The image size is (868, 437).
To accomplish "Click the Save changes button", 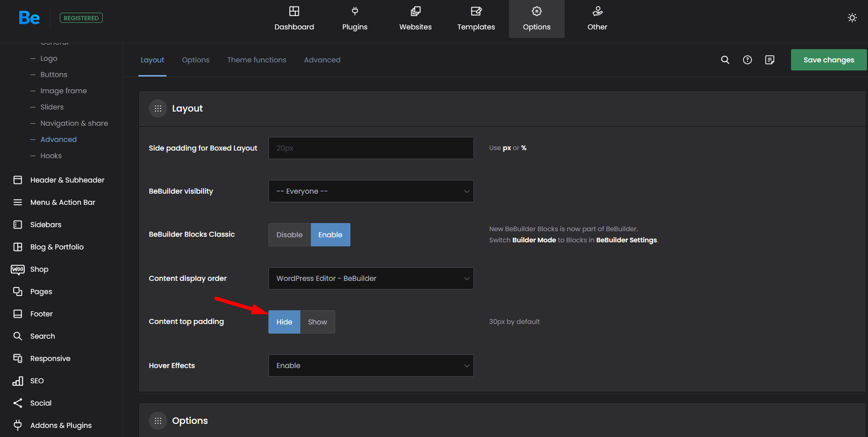I will pos(828,60).
